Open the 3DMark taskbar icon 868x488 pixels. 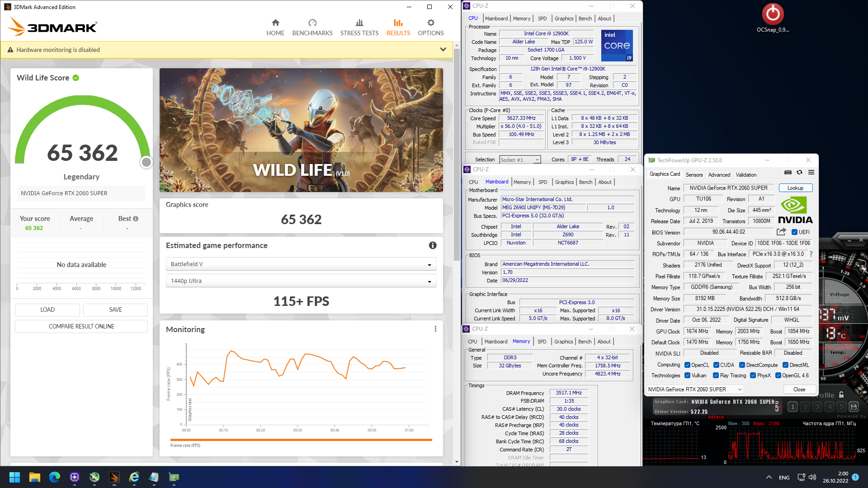[114, 477]
